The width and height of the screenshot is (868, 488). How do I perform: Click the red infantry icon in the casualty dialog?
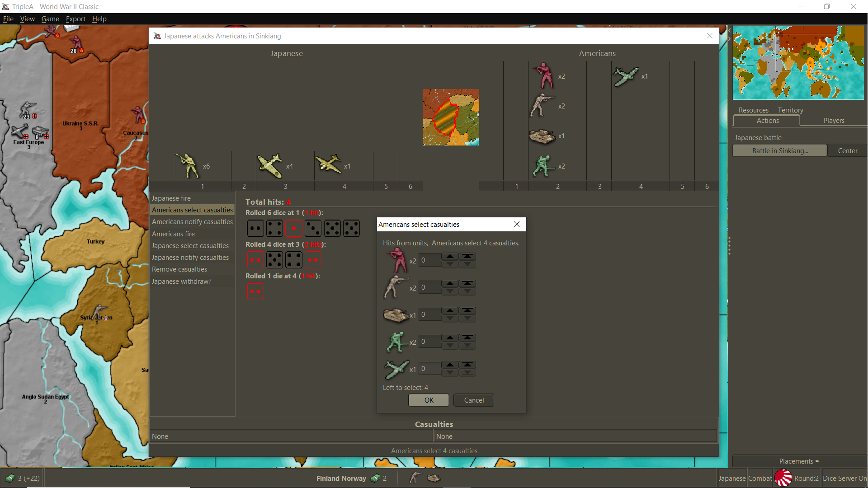point(396,260)
